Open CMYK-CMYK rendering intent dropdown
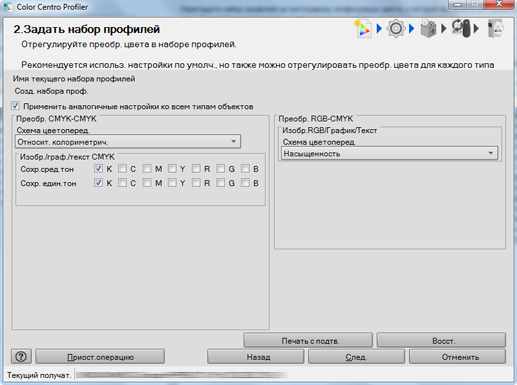Viewport: 517px width, 385px height. pos(128,142)
